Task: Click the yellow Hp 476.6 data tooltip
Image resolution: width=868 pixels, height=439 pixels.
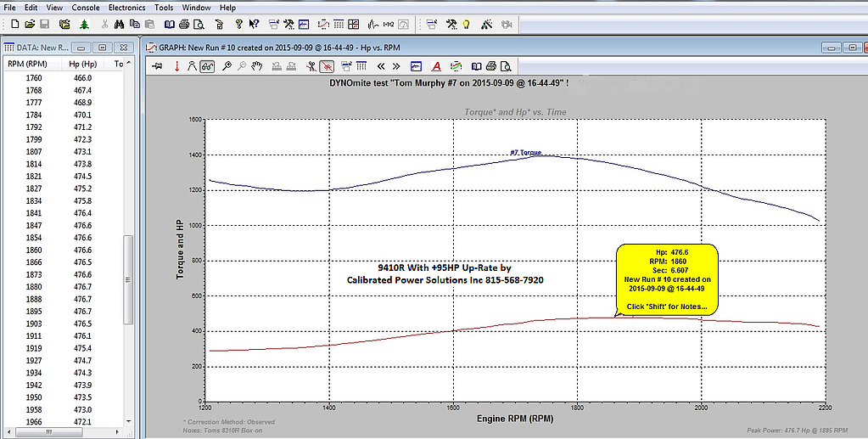Action: 667,279
